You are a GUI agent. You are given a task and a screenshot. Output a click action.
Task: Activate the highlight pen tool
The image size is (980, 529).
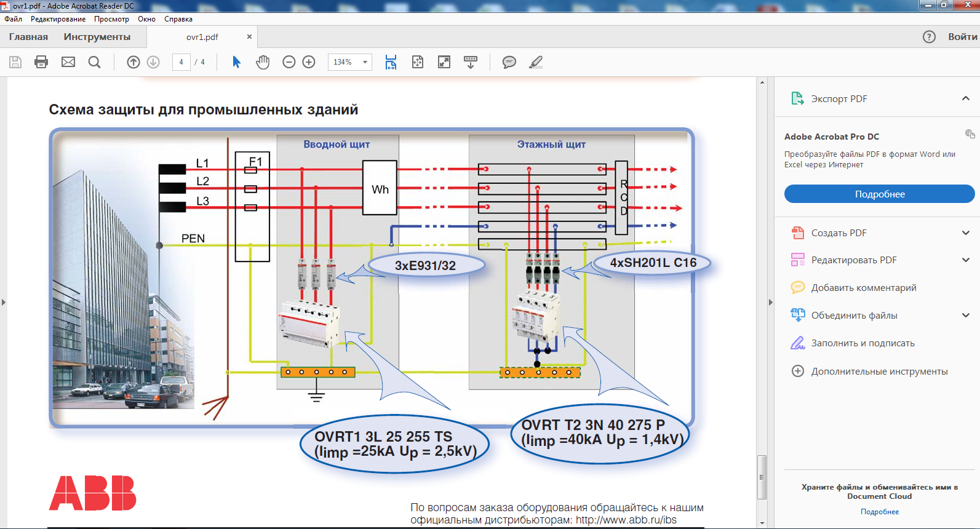536,62
